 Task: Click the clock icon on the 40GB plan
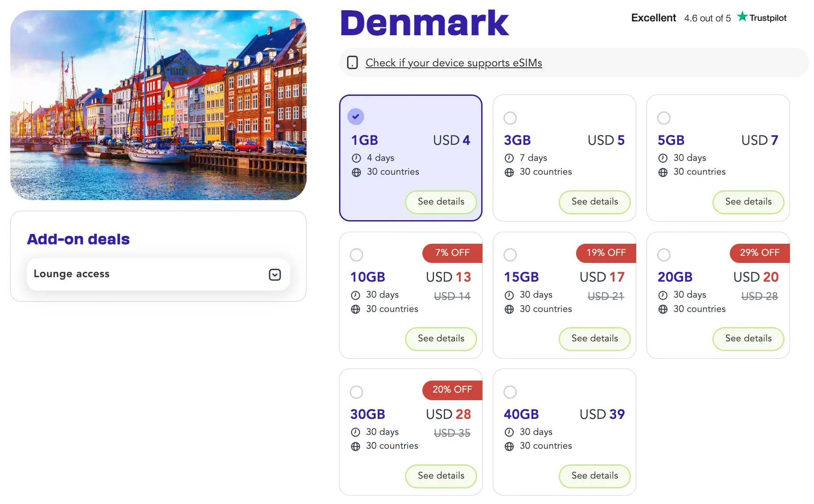(509, 432)
